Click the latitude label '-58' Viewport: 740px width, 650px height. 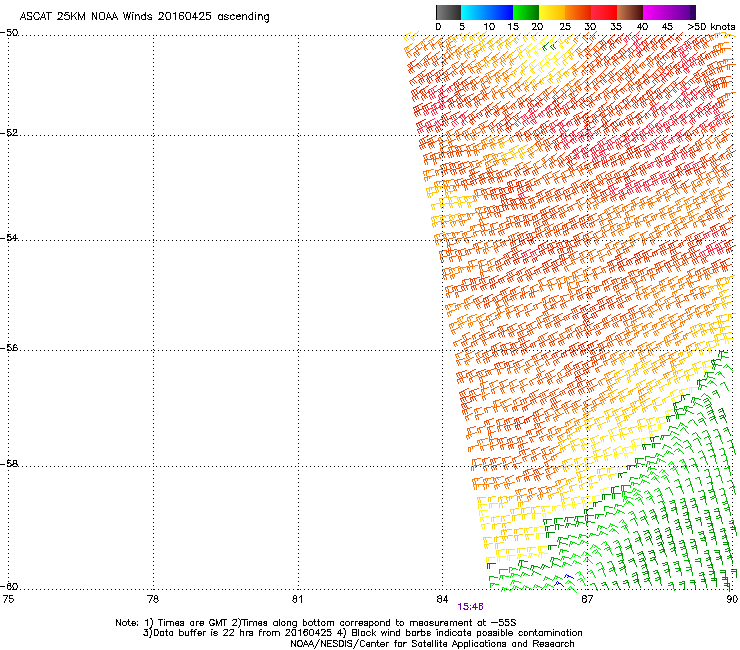coord(9,464)
